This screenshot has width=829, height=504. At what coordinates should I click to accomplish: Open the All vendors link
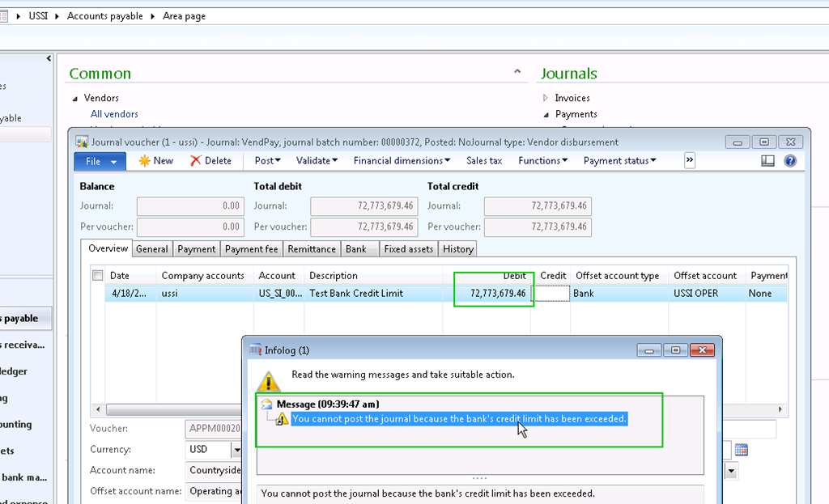(x=114, y=114)
